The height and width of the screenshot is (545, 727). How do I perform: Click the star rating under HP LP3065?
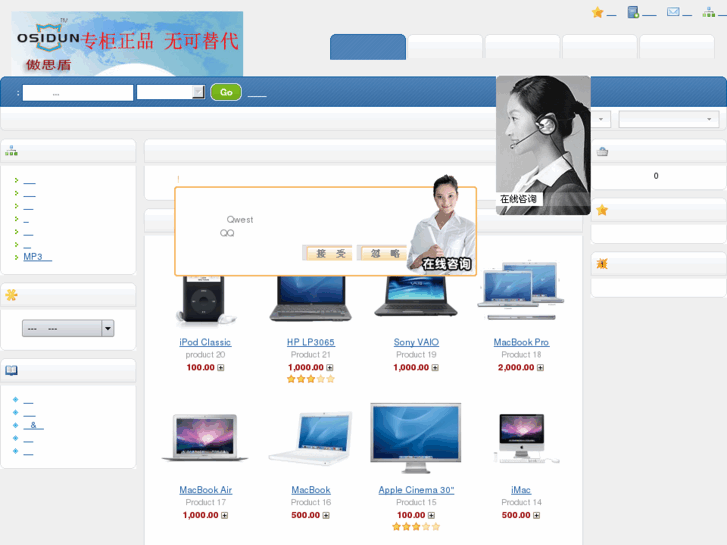click(x=311, y=379)
